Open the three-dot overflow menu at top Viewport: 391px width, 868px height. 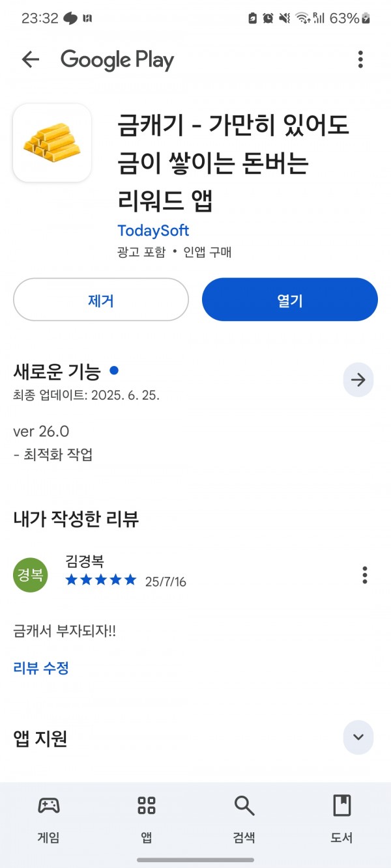pos(360,60)
